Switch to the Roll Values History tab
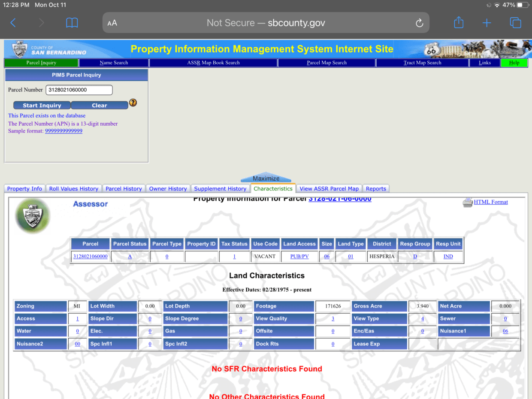Image resolution: width=532 pixels, height=399 pixels. tap(74, 189)
